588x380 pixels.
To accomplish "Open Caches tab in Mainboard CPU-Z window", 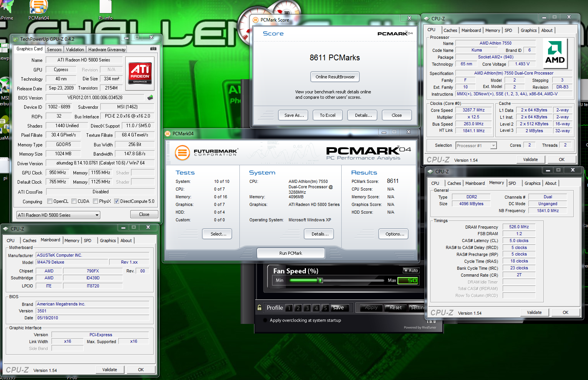I will 30,241.
